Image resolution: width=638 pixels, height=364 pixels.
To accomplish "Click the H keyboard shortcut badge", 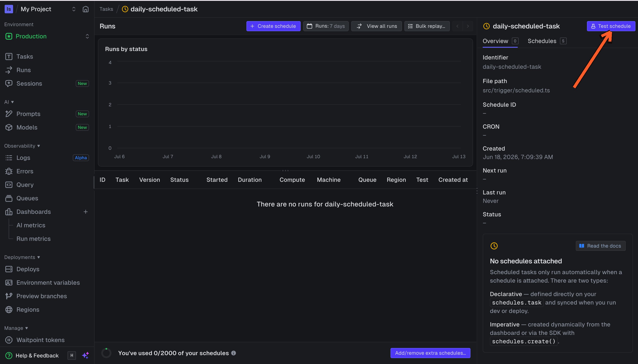I will pyautogui.click(x=72, y=355).
